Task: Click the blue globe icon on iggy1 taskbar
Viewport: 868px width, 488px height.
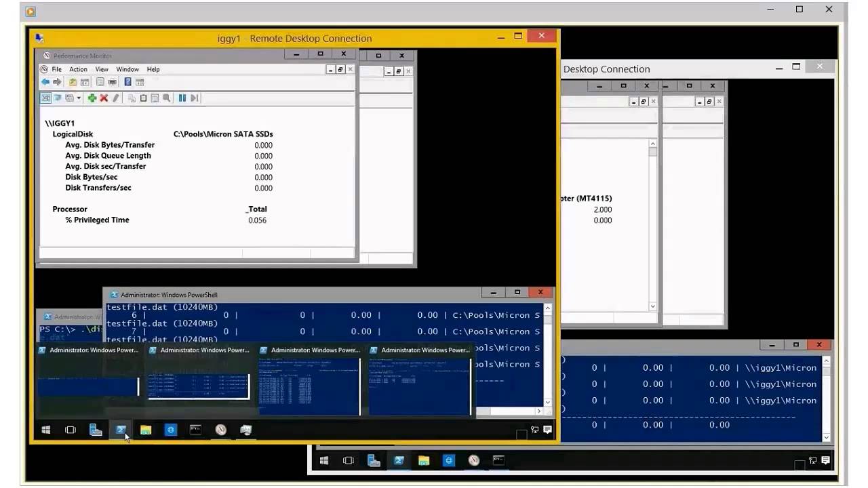Action: [170, 430]
